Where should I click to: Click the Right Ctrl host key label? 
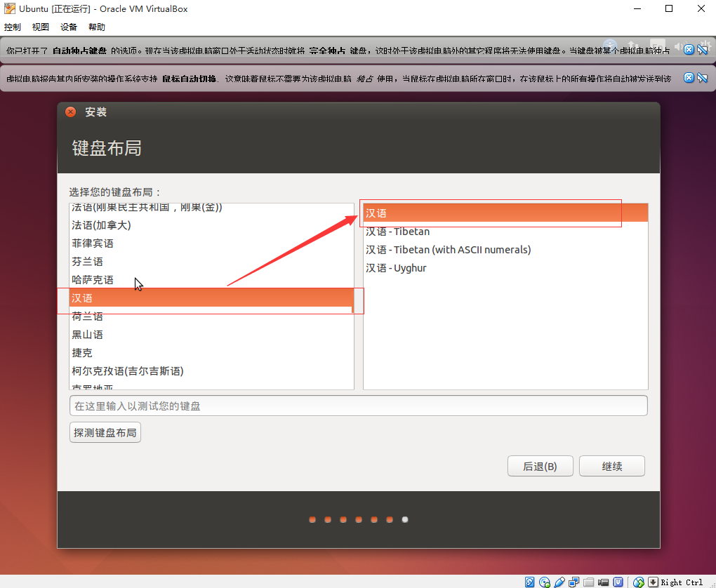[682, 582]
